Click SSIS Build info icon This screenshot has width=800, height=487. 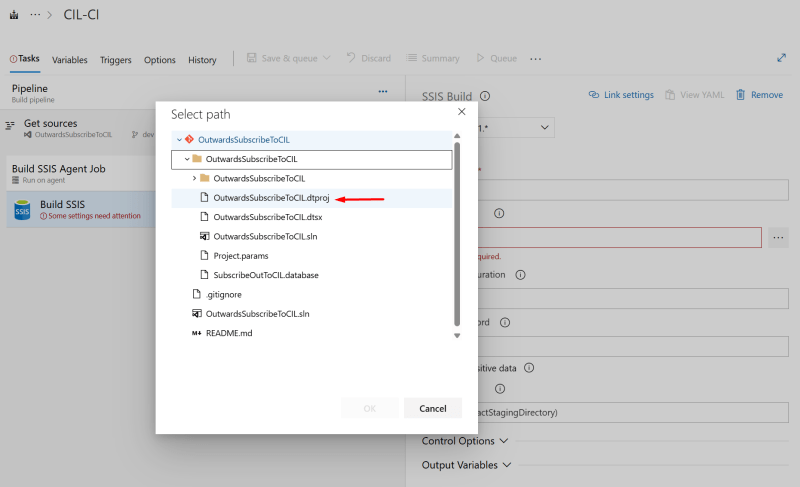click(x=485, y=96)
